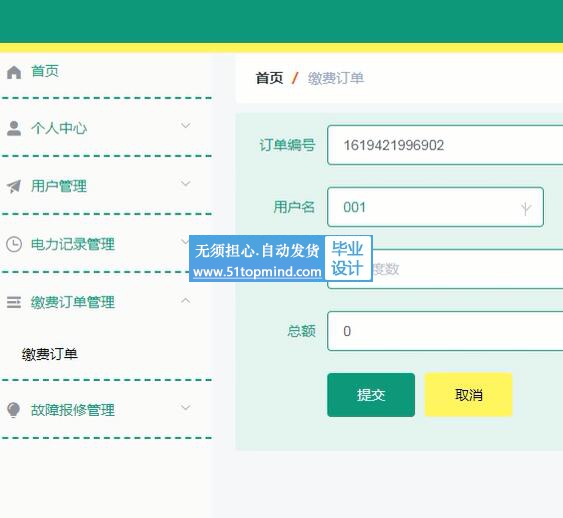
Task: Click the clock icon for 电力记录管理
Action: (x=14, y=244)
